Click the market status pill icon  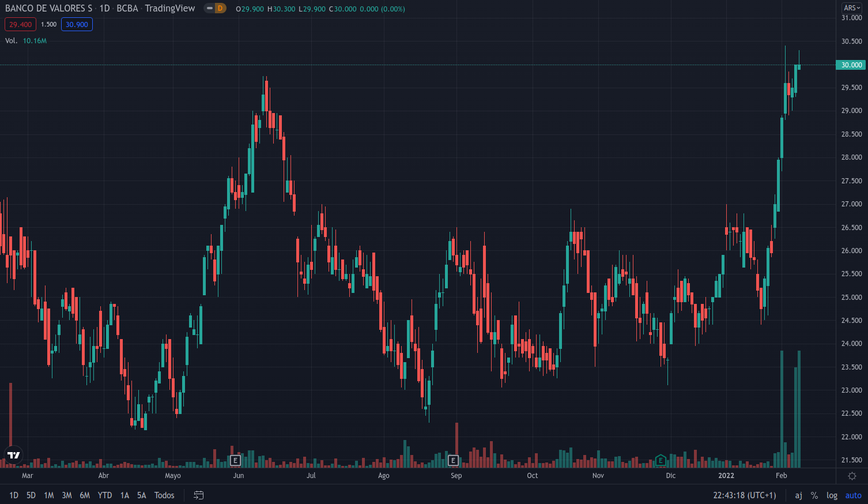210,9
